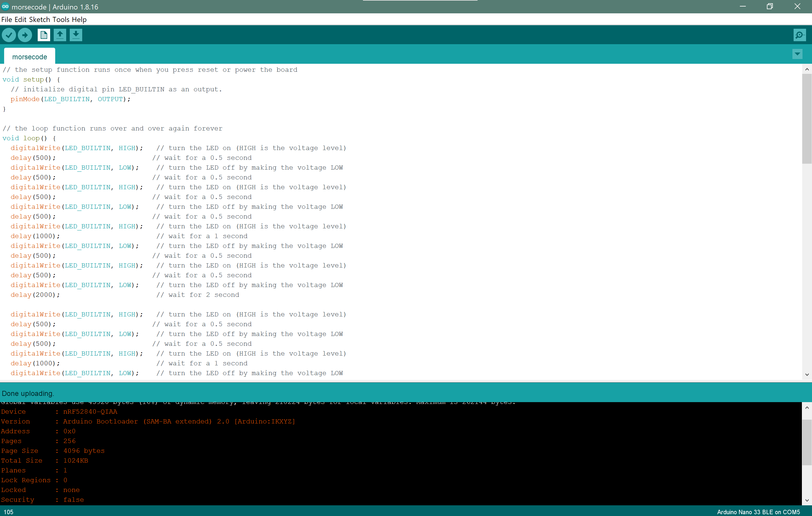Restore down the Arduino window

[x=770, y=7]
